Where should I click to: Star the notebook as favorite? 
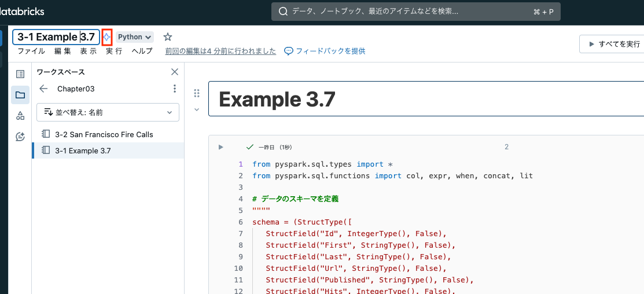point(168,37)
